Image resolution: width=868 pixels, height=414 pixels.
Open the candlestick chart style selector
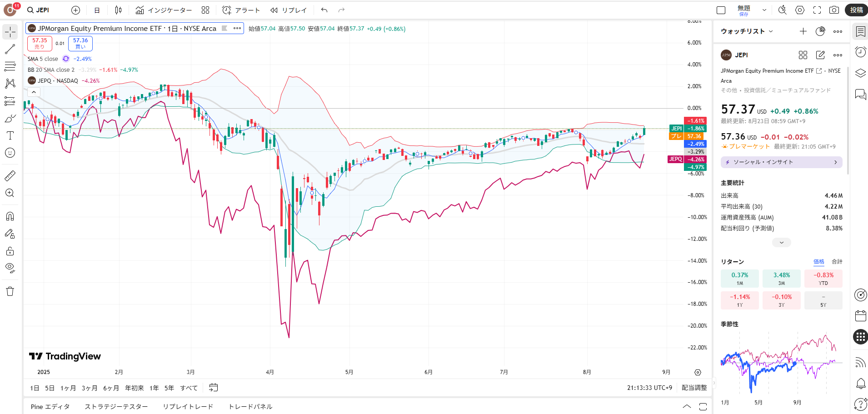(x=118, y=10)
